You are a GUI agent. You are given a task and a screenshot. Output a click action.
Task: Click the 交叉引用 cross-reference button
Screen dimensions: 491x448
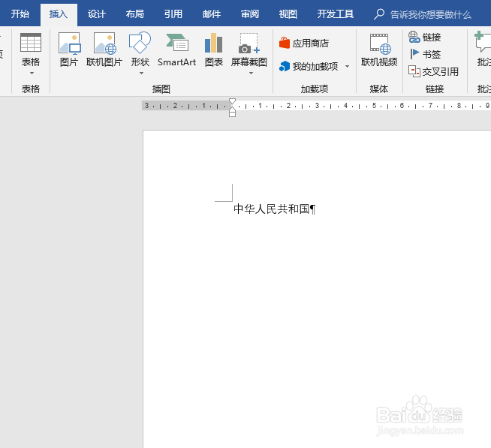(434, 72)
